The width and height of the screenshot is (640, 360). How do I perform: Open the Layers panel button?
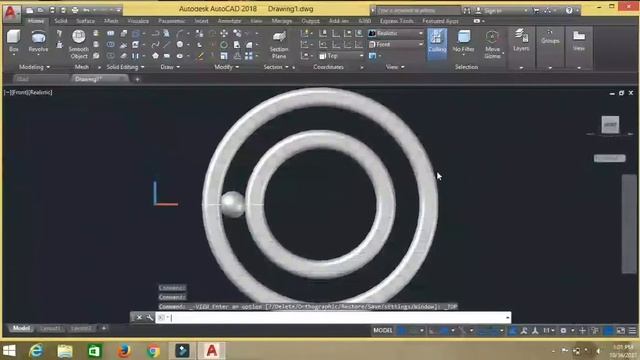click(x=521, y=40)
